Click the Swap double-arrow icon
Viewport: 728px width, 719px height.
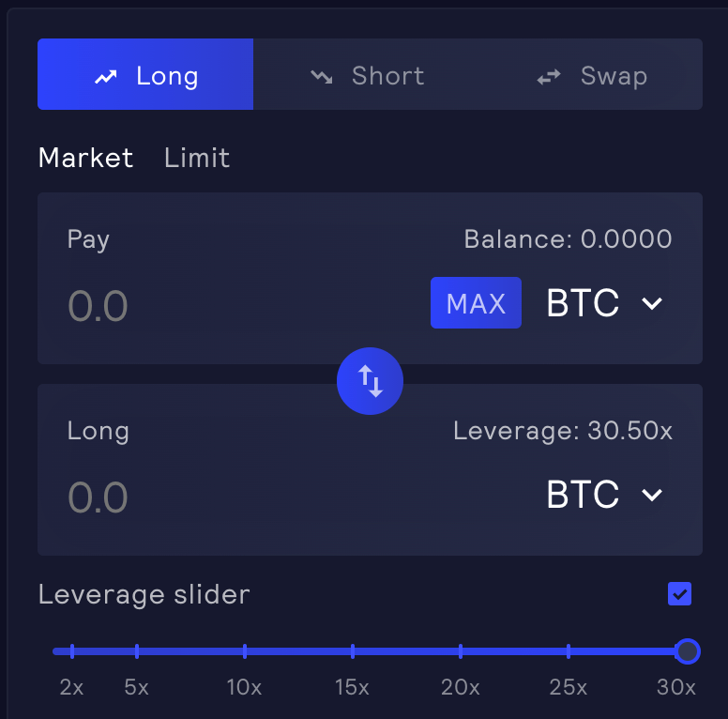click(549, 77)
